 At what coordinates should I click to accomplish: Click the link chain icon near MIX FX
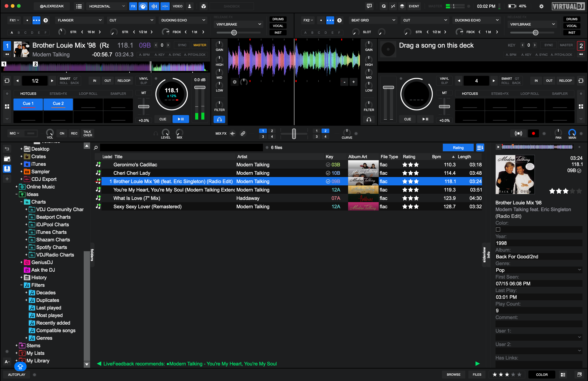coord(243,134)
